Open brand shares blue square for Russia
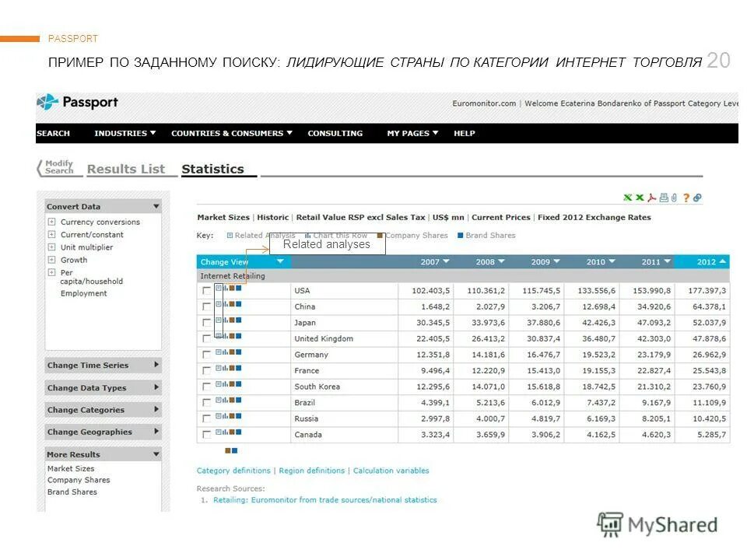This screenshot has height=560, width=747. click(239, 415)
